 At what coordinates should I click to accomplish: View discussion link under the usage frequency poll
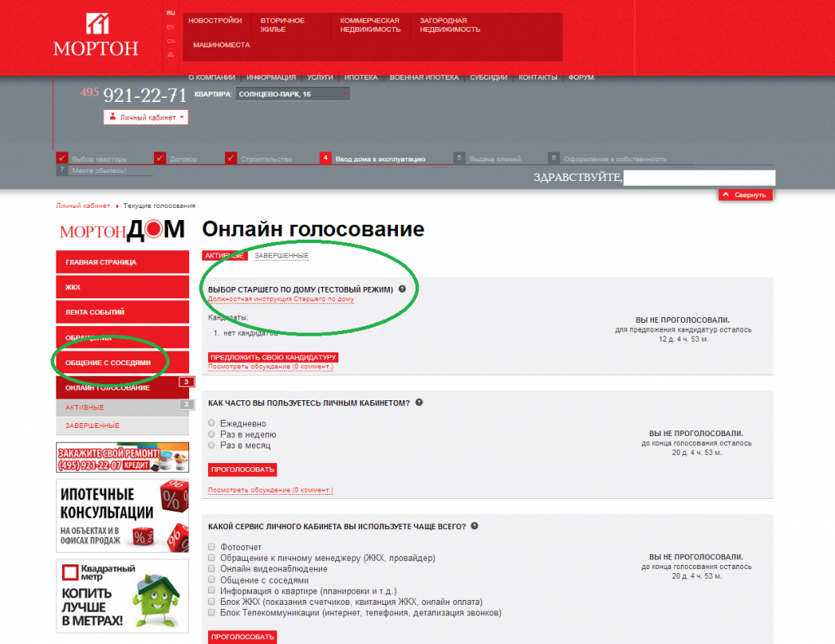click(x=271, y=490)
